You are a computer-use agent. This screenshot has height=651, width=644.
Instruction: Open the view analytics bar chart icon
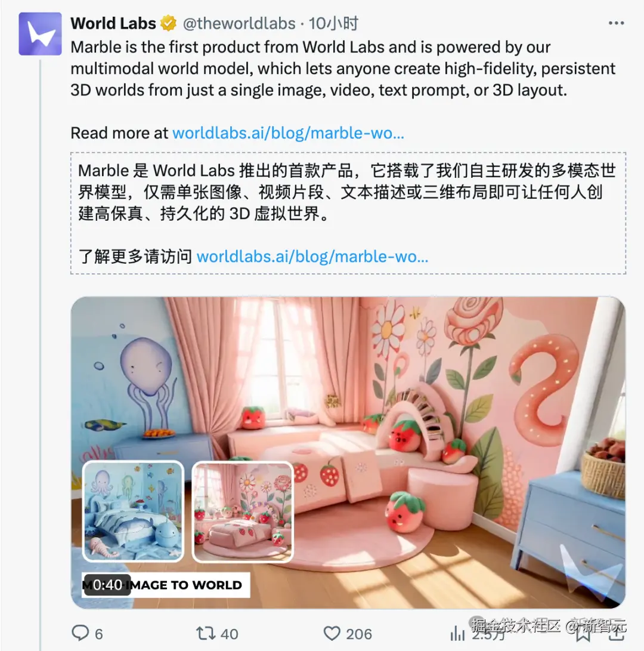pyautogui.click(x=457, y=634)
